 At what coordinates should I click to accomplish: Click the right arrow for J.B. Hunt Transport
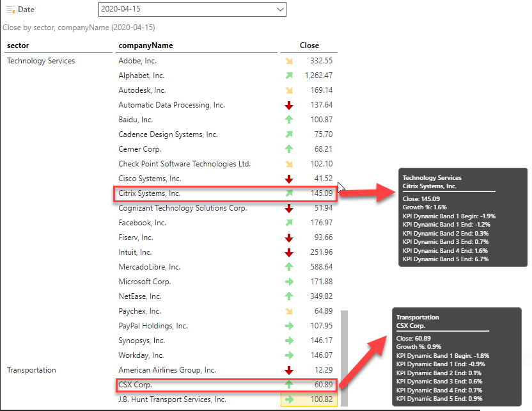point(289,399)
